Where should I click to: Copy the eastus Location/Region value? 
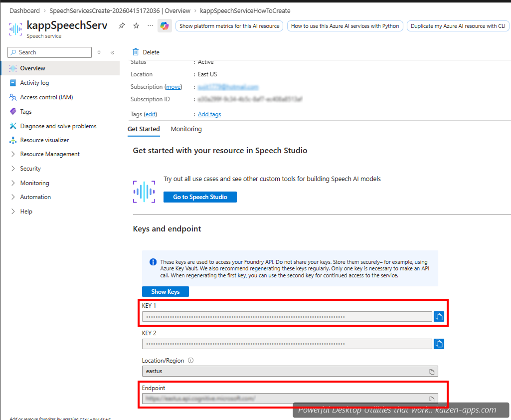point(432,371)
